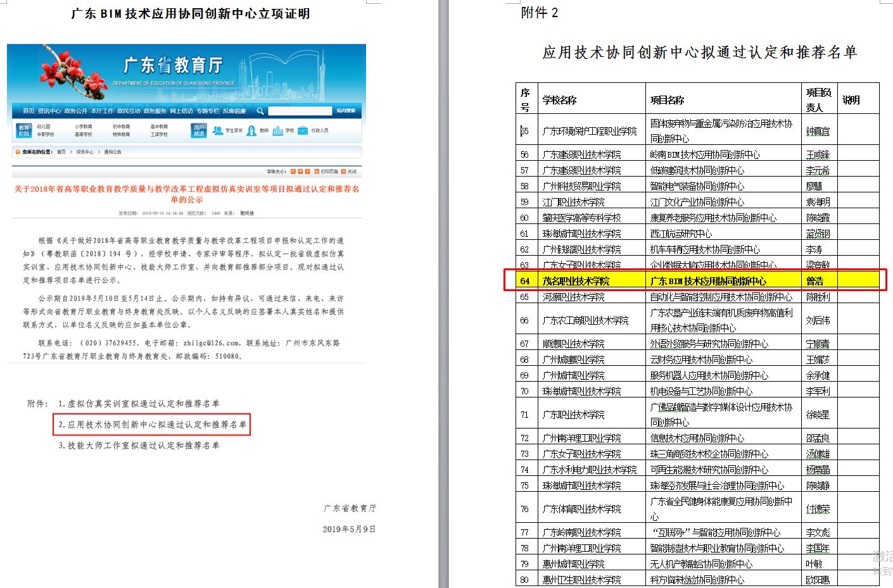Click the site search input box
Viewport: 893px width, 588px height.
tap(300, 111)
